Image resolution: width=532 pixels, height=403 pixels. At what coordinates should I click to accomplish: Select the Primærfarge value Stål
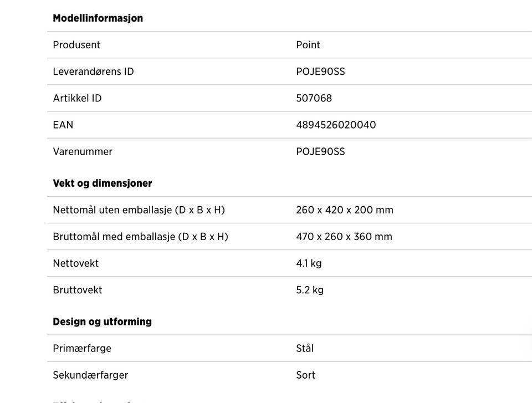[305, 348]
